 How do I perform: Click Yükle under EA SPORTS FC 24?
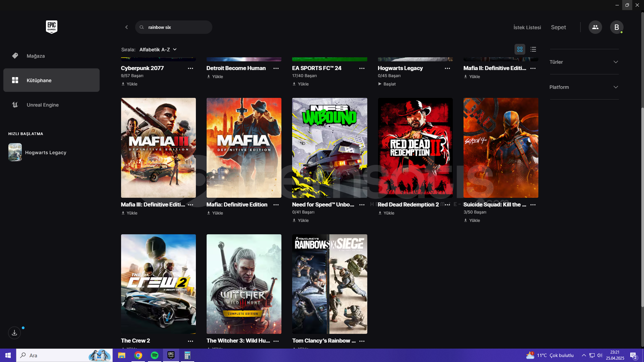pos(301,84)
